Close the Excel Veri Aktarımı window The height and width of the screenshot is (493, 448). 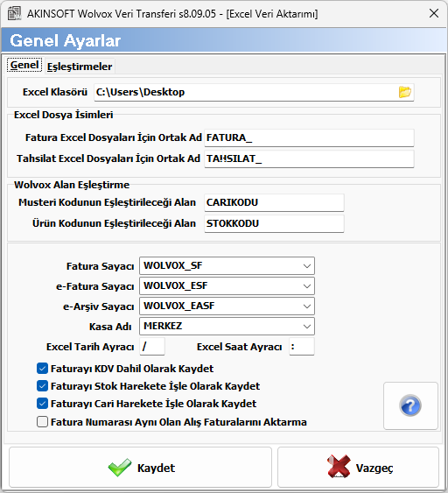[434, 13]
